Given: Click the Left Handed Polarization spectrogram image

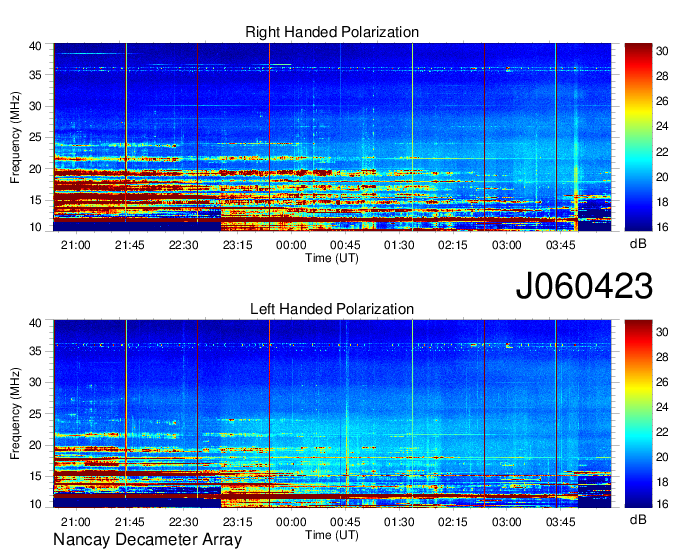Looking at the screenshot, I should coord(332,414).
